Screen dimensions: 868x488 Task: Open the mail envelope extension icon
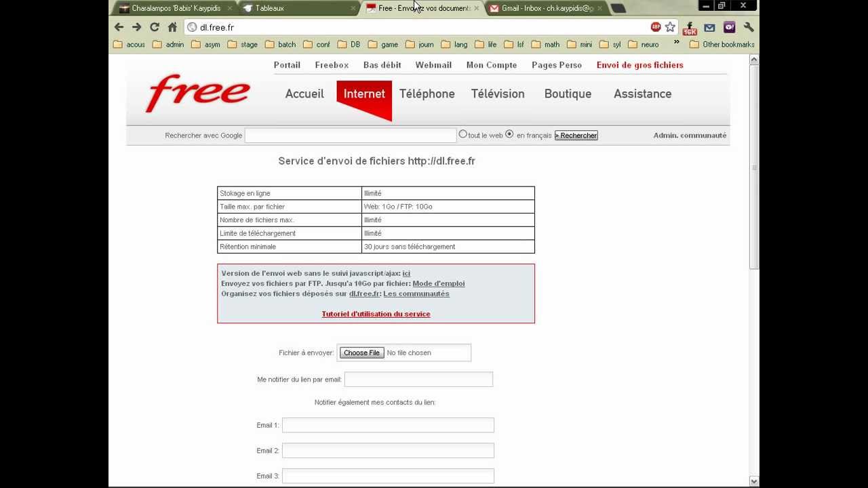(709, 28)
